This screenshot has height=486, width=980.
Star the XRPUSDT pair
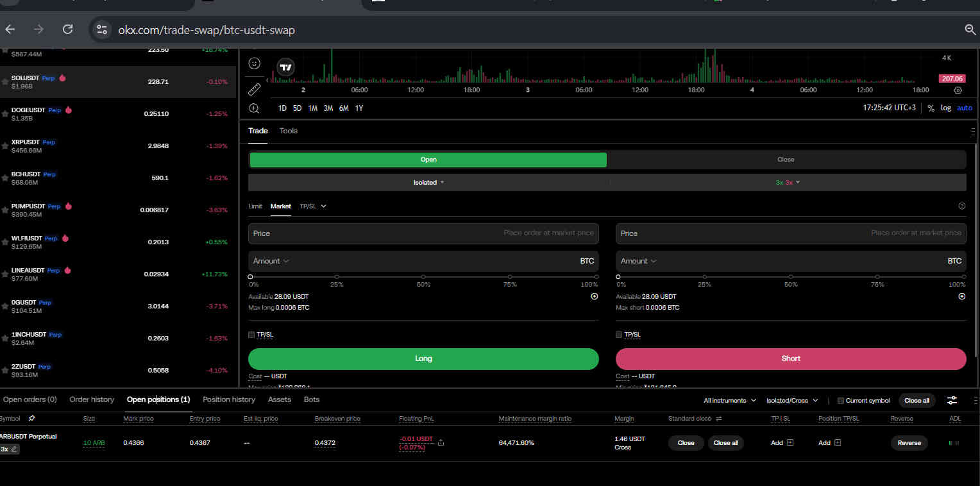tap(4, 146)
